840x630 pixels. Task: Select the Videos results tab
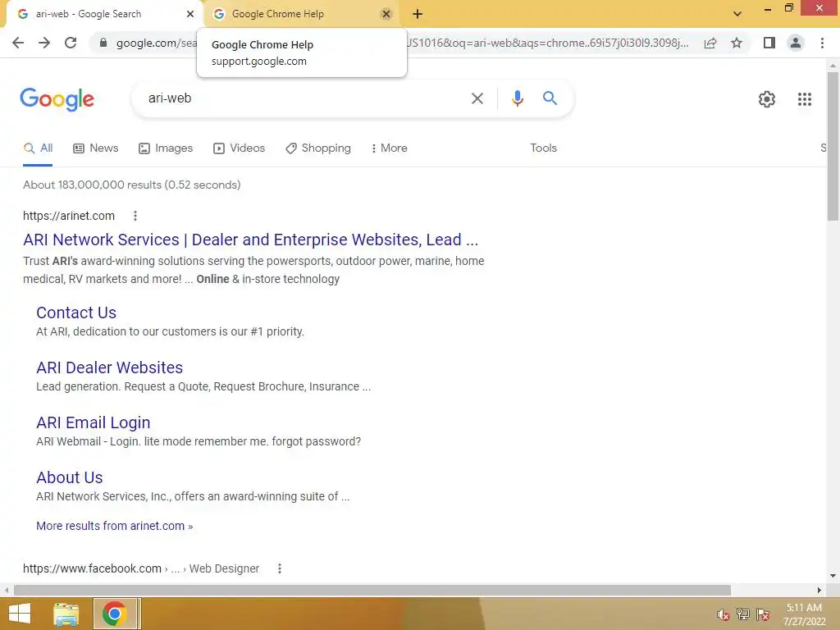239,148
